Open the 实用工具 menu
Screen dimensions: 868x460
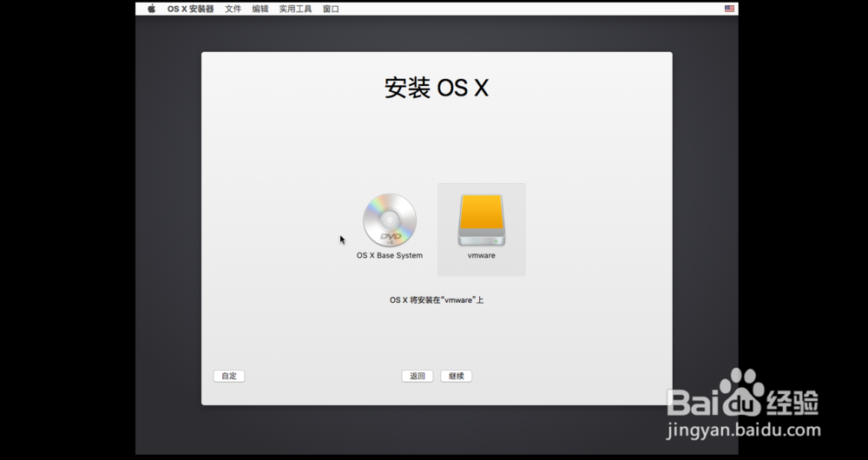click(295, 9)
